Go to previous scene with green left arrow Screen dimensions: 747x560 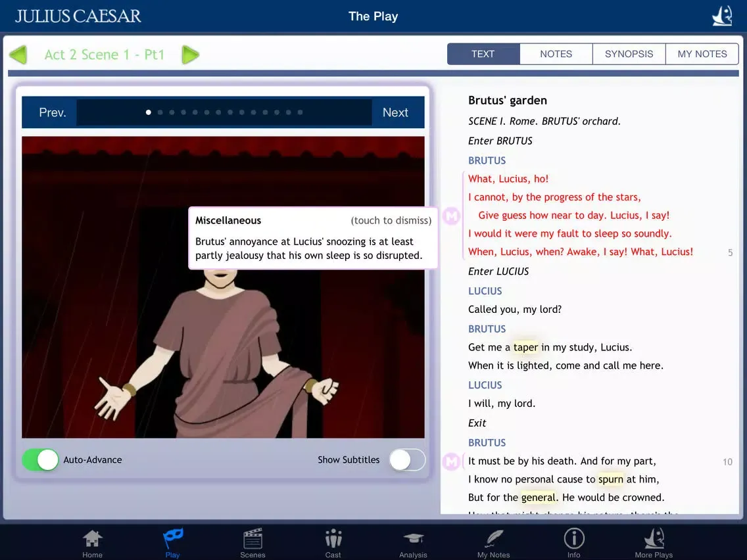pos(18,55)
